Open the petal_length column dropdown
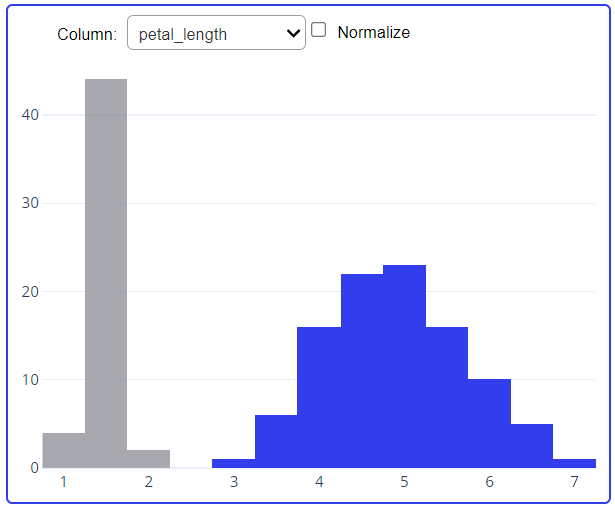Screen dimensions: 615x507 click(216, 33)
